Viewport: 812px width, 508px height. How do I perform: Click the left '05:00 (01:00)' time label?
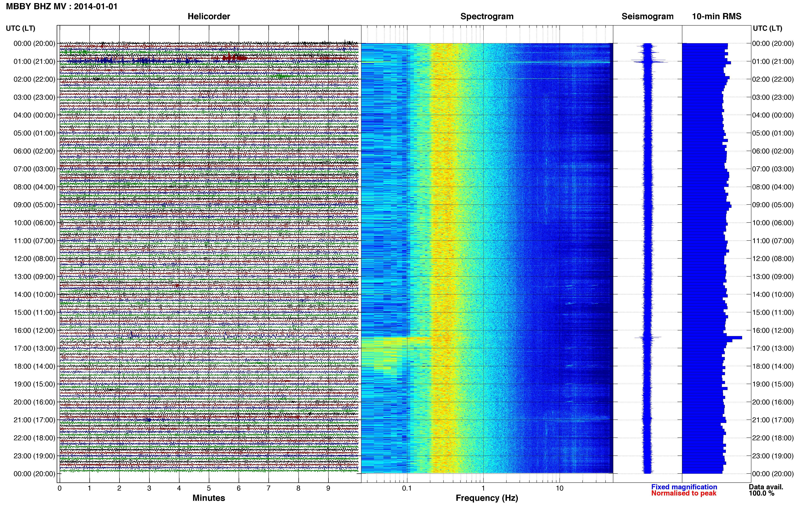pos(34,133)
